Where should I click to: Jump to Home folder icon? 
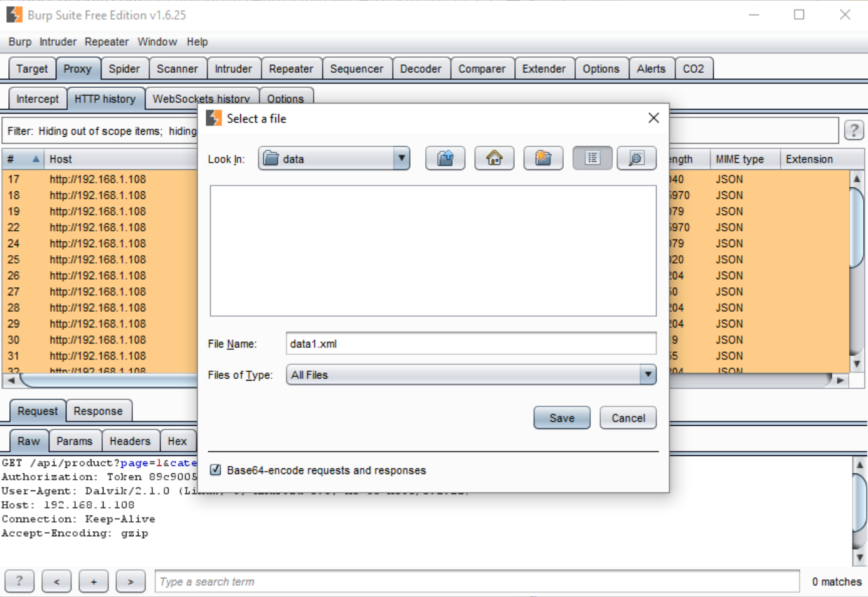pos(494,158)
